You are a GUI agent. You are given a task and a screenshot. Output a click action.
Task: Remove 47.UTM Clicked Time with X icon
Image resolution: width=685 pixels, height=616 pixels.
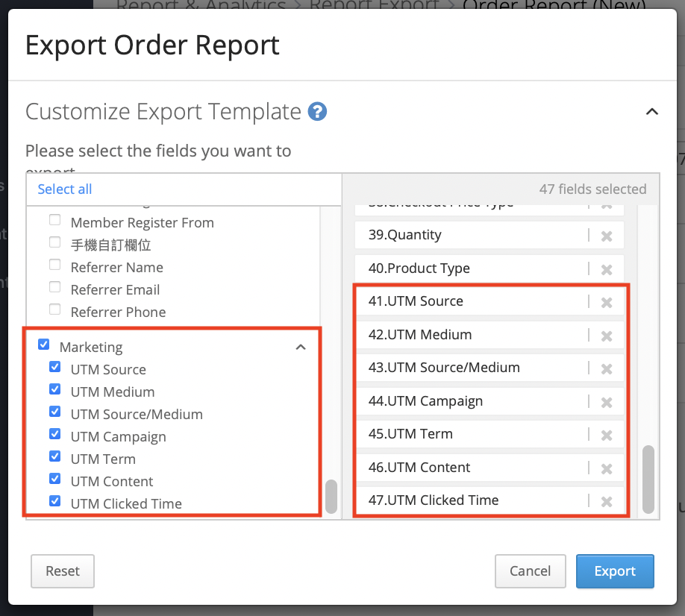click(607, 501)
